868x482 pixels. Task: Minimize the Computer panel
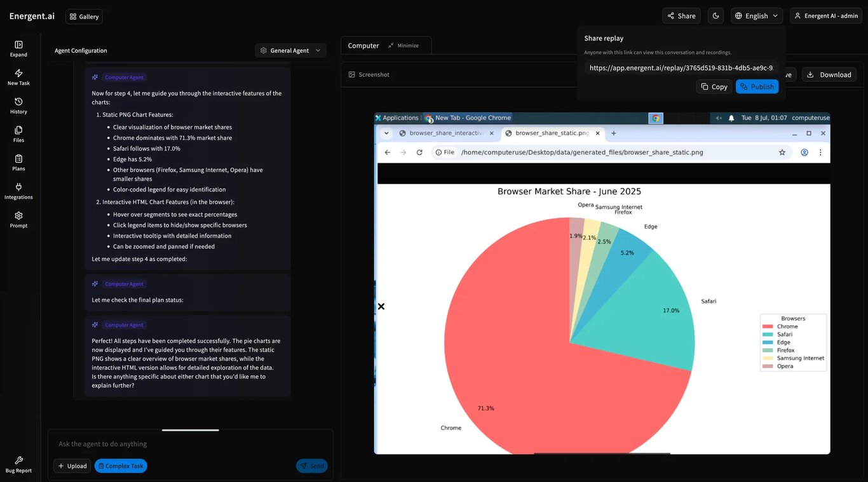[x=403, y=46]
